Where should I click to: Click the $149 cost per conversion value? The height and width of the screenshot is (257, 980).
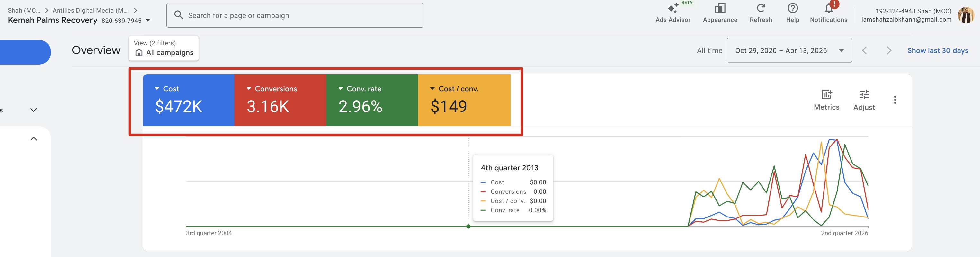[449, 106]
